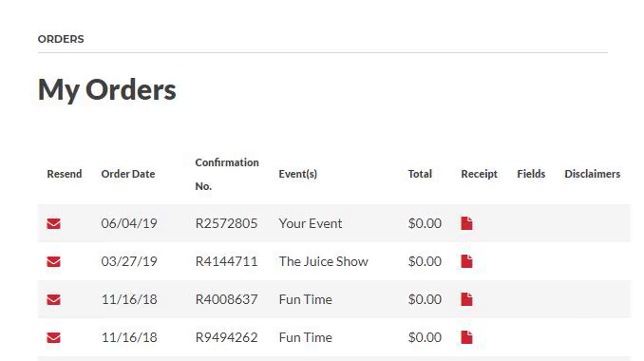The width and height of the screenshot is (644, 361).
Task: Click the Order Date column header
Action: point(127,174)
